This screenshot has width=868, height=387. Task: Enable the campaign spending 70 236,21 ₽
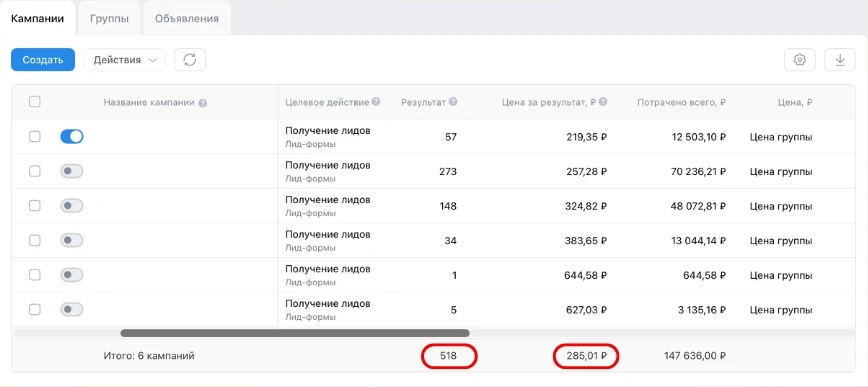coord(72,171)
